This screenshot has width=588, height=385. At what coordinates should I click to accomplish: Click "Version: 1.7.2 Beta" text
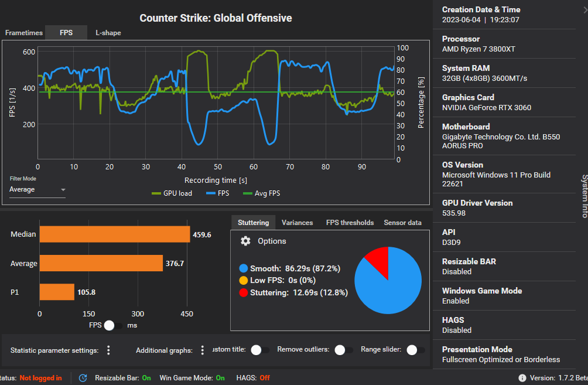click(x=558, y=378)
